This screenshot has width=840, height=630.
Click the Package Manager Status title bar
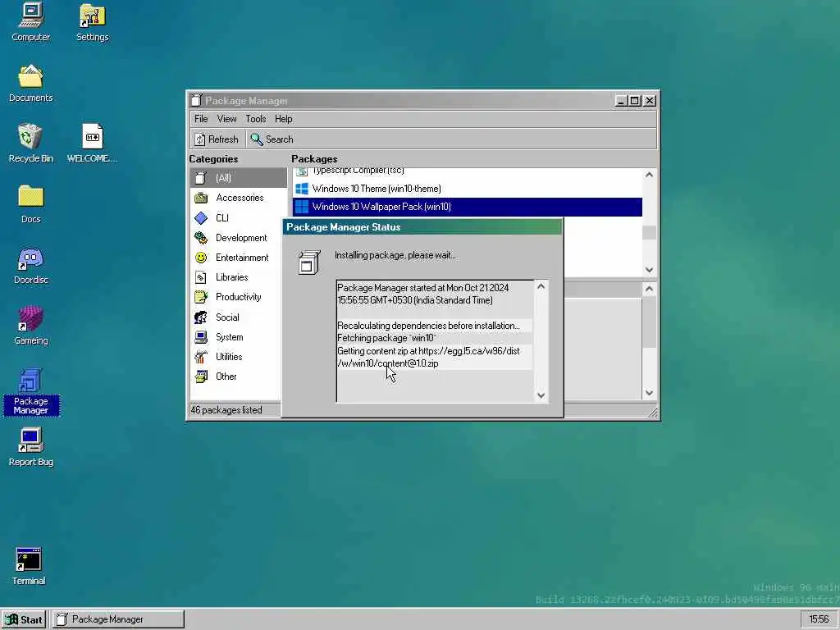coord(422,227)
